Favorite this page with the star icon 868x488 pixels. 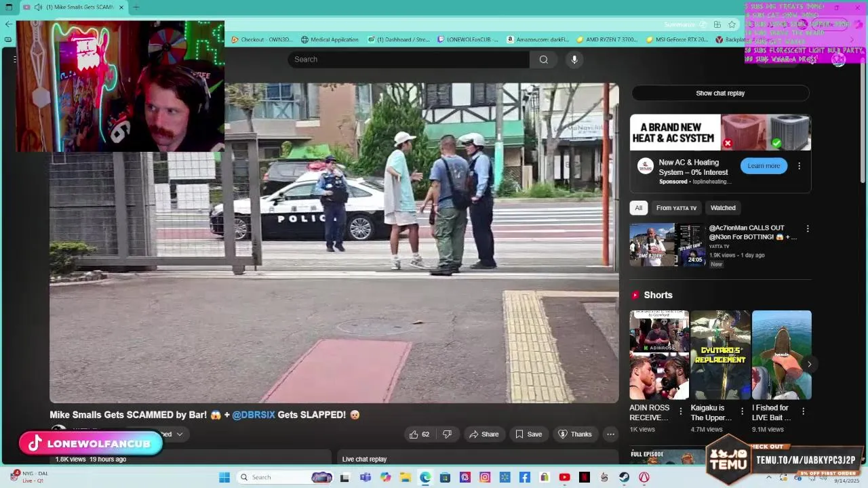(x=732, y=24)
